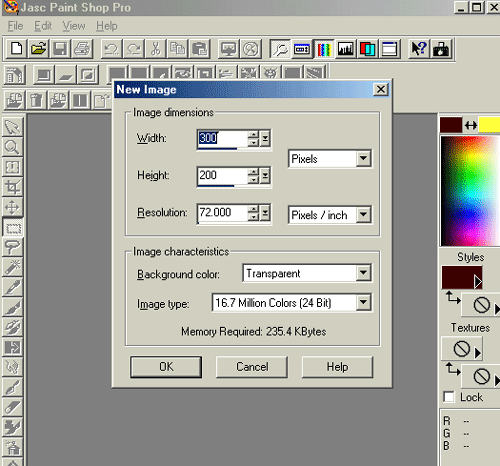Select the Magic Wand tool
The height and width of the screenshot is (466, 500).
(12, 267)
